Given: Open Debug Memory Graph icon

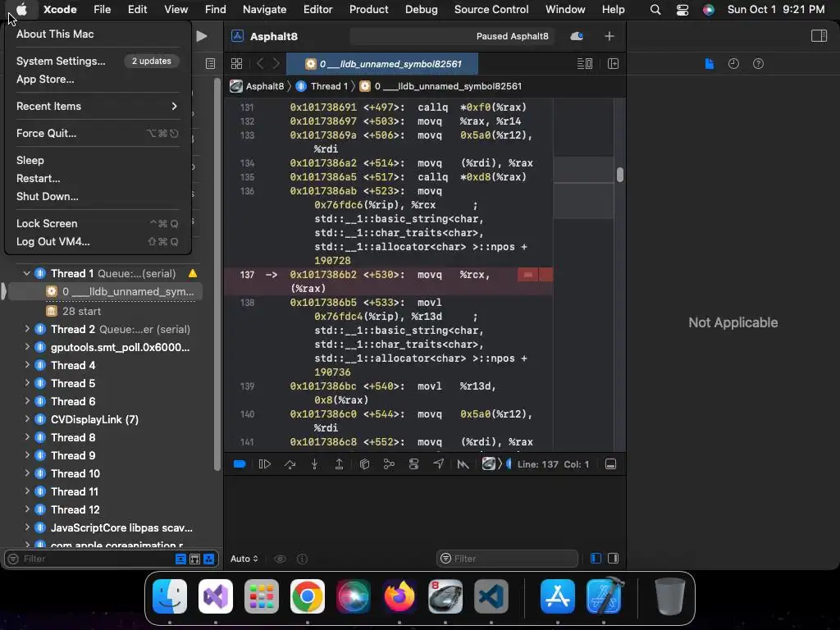Looking at the screenshot, I should 389,464.
